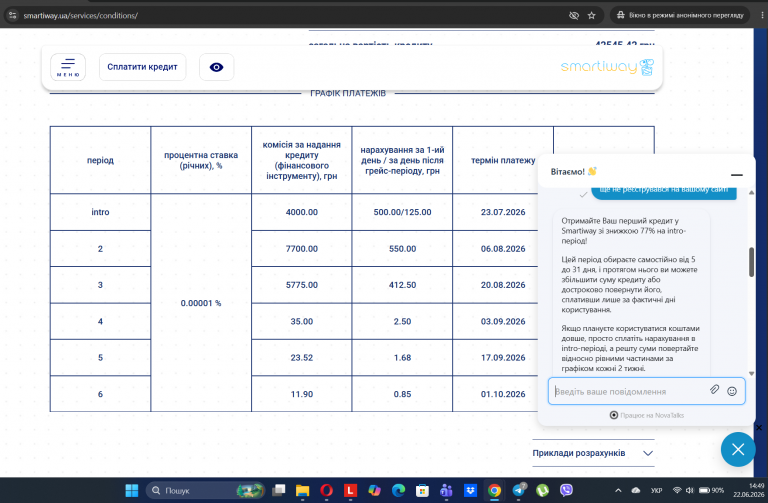Click the 01.10.2026 payment date
This screenshot has height=503, width=768.
click(x=503, y=394)
